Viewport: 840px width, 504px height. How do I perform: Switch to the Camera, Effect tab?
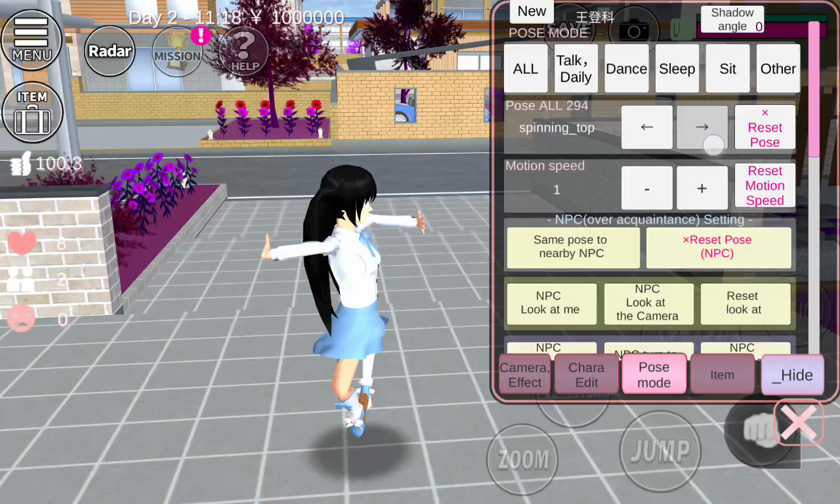tap(525, 375)
